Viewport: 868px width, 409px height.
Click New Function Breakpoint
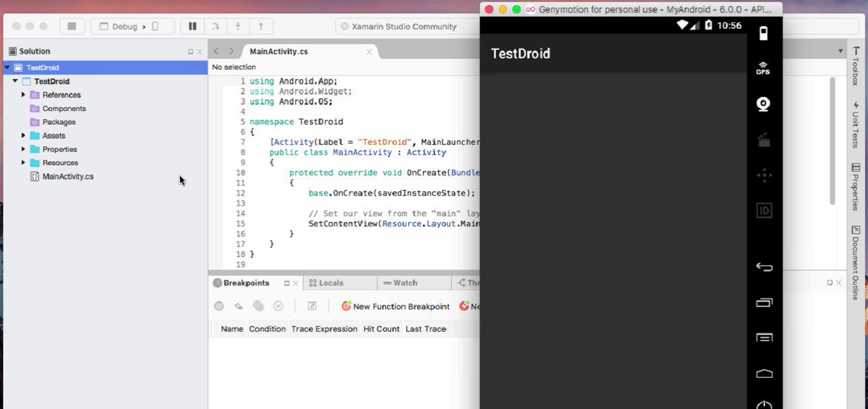tap(396, 306)
